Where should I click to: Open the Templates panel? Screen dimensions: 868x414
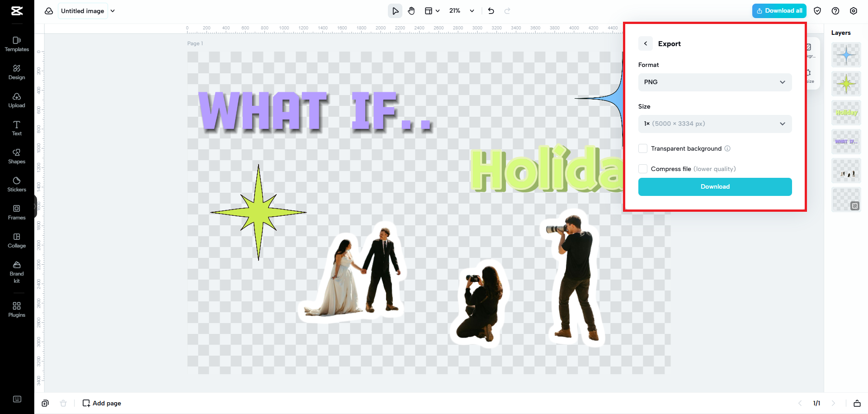(17, 43)
